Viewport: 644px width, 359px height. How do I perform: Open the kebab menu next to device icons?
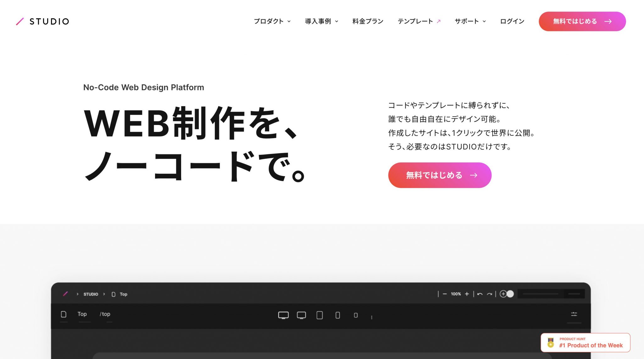(372, 318)
